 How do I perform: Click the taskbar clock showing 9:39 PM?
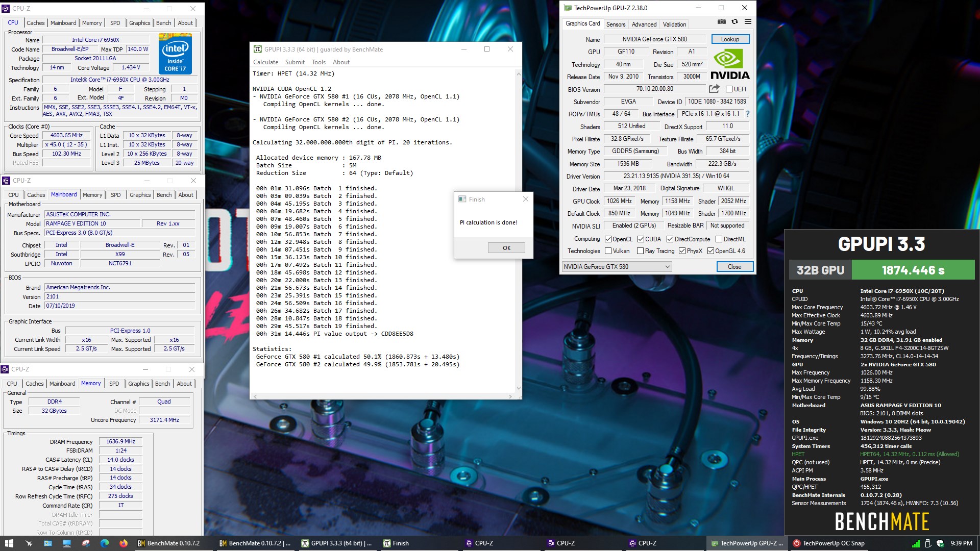[961, 543]
